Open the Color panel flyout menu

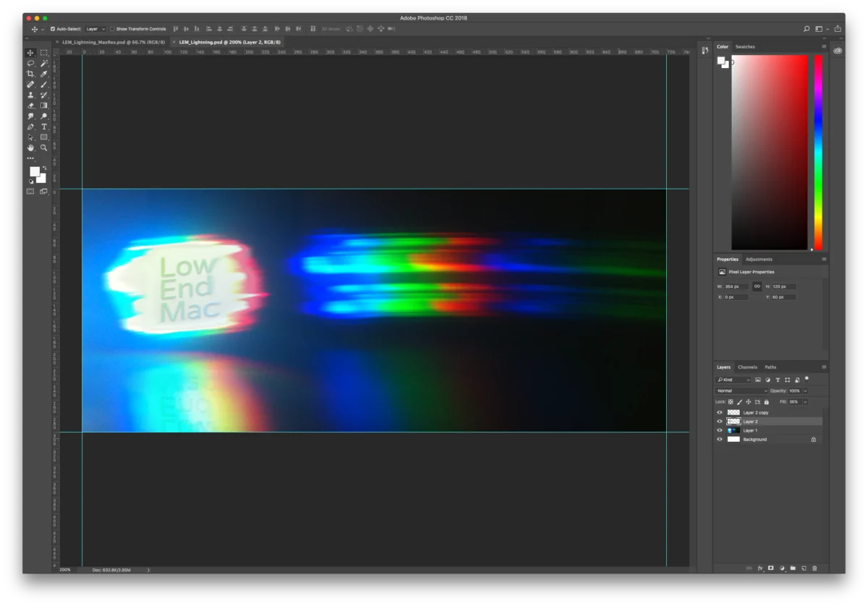click(x=824, y=46)
